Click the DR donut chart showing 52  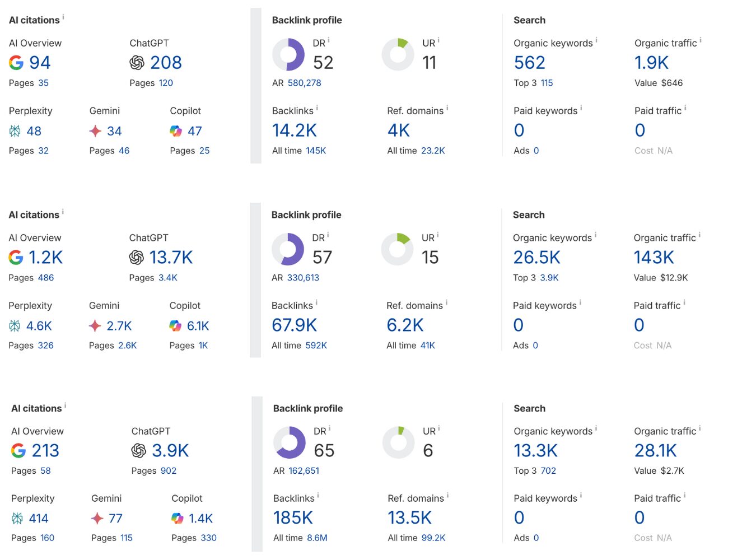click(x=288, y=54)
